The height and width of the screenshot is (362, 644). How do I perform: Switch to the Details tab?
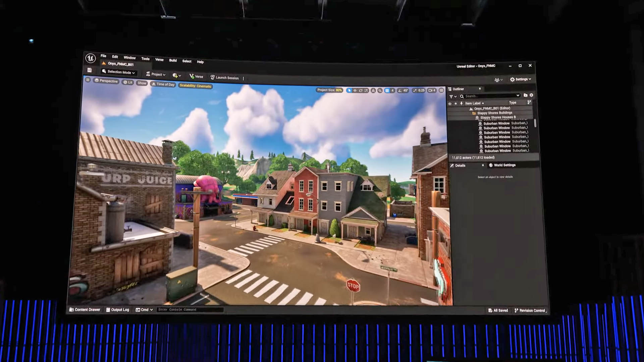point(460,165)
